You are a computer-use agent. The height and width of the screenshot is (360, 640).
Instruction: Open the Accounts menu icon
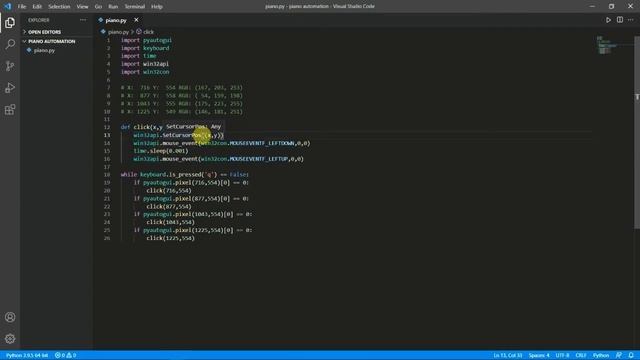point(10,317)
